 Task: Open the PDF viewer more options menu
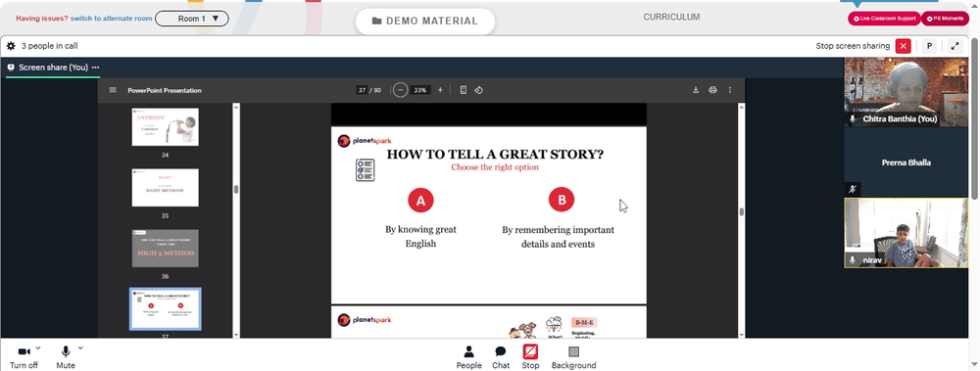click(729, 90)
